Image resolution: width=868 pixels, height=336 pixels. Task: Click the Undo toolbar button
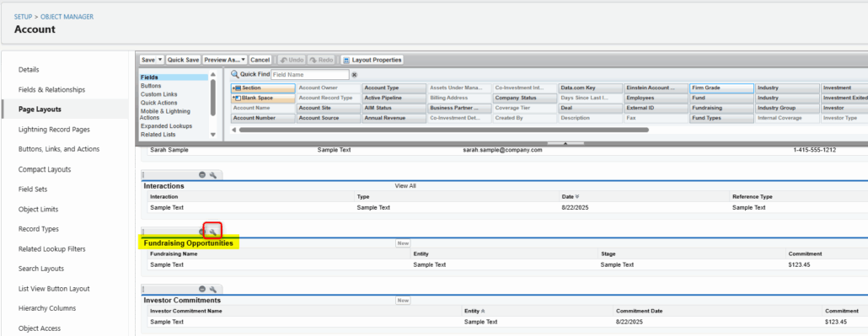coord(292,60)
